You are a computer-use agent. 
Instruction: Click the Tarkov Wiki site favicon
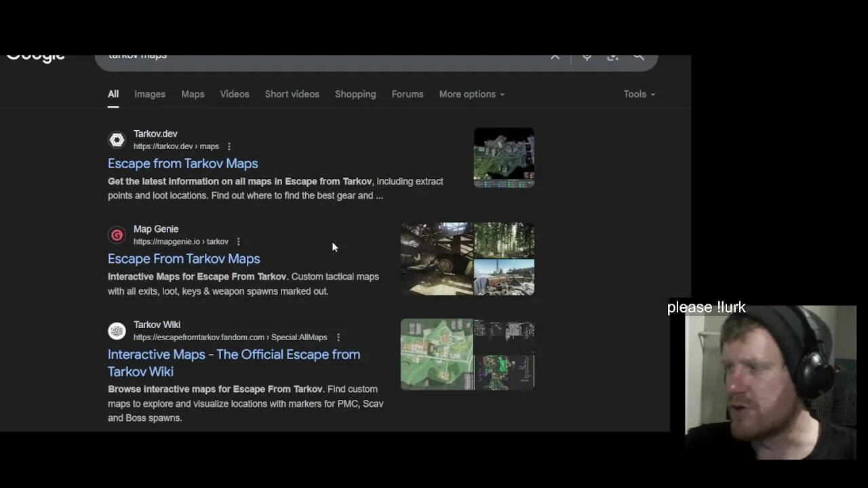click(x=117, y=331)
